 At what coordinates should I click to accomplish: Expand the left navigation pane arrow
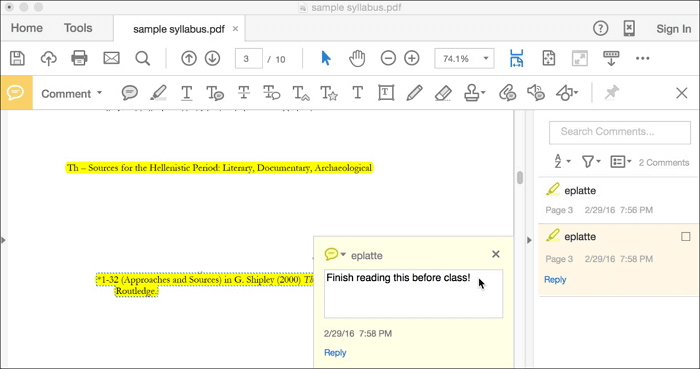click(x=4, y=240)
